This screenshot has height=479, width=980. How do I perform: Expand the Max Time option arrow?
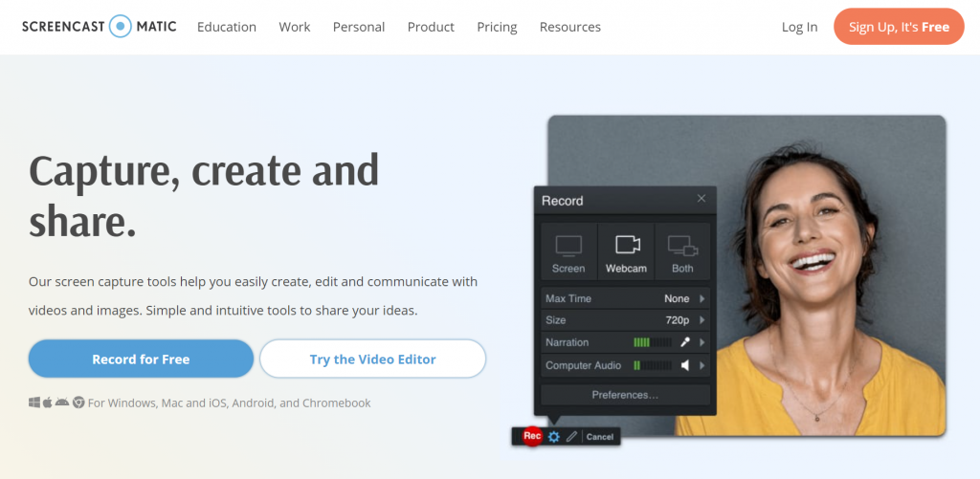(702, 298)
